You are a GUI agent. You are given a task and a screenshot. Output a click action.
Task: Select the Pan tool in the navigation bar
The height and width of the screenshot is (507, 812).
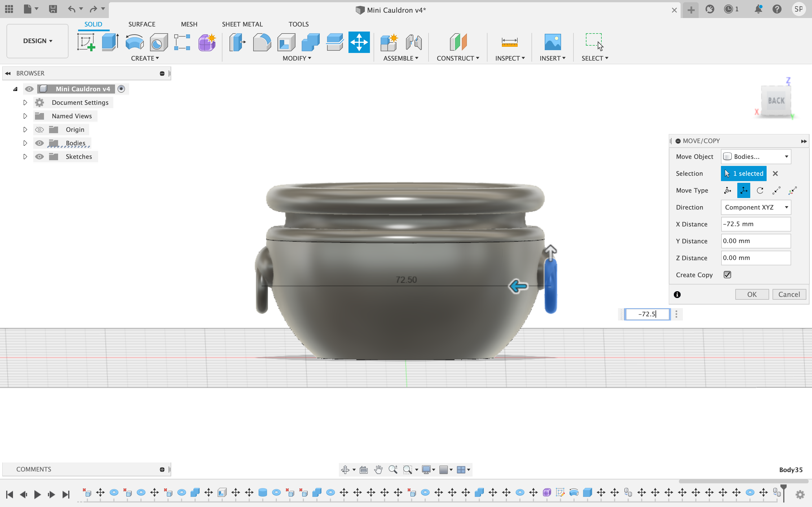(x=378, y=470)
